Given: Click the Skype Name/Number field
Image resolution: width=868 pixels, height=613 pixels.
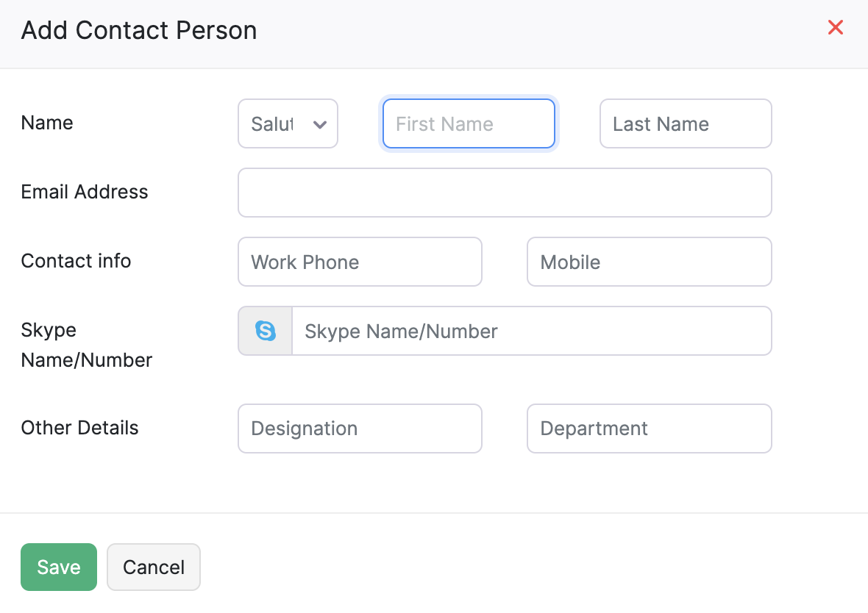Looking at the screenshot, I should coord(533,331).
